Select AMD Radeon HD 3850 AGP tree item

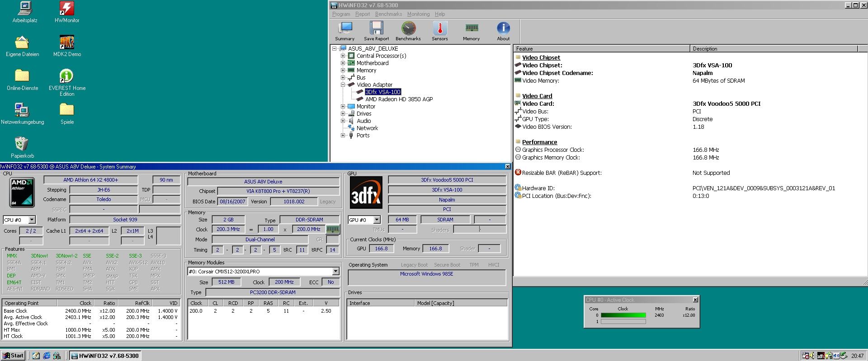[399, 99]
